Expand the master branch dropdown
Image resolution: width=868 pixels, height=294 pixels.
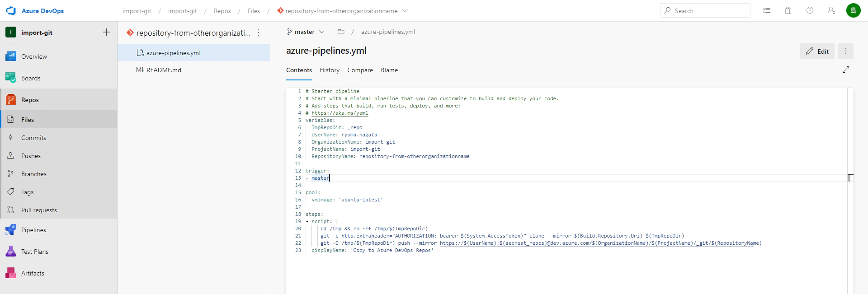(x=306, y=32)
